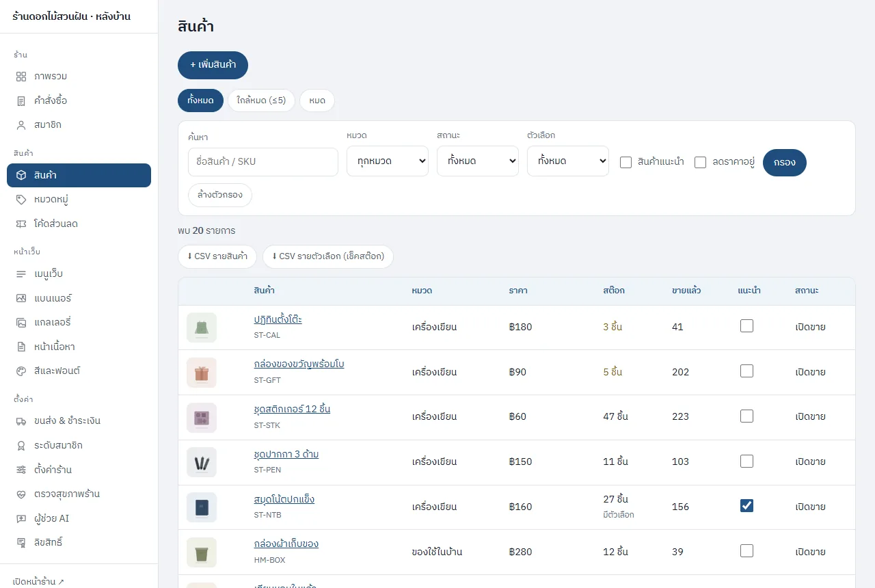
Task: Open the หมวด dropdown showing ทุกหมวด
Action: (388, 161)
